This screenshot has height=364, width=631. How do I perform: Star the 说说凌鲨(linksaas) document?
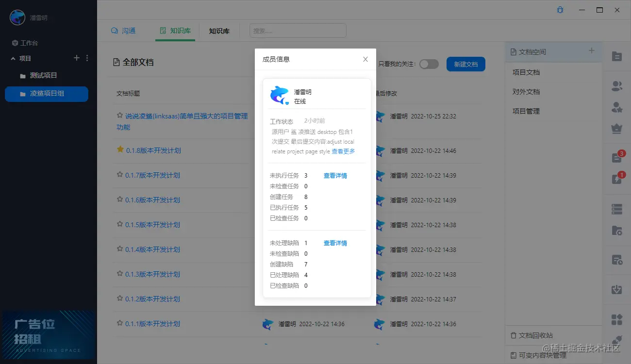(x=120, y=116)
